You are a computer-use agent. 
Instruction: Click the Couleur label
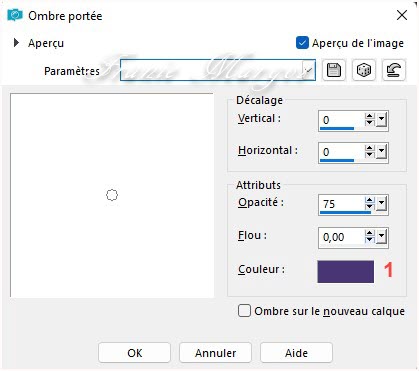tap(261, 269)
